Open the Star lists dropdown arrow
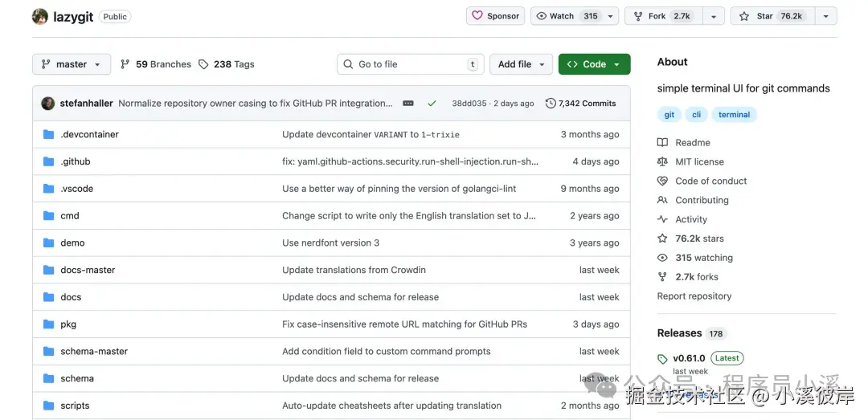 tap(826, 16)
